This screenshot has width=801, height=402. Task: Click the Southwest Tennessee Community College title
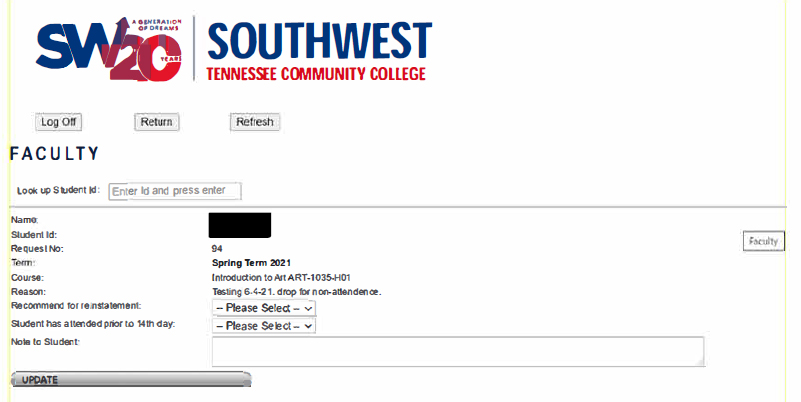point(319,51)
